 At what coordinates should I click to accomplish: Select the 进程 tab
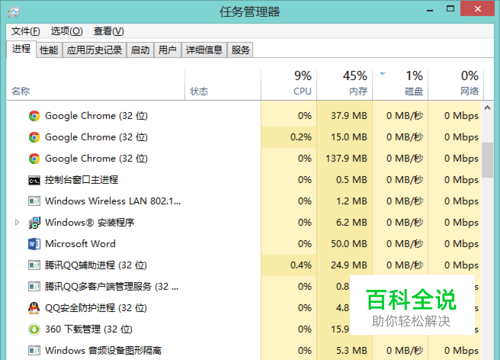click(21, 49)
